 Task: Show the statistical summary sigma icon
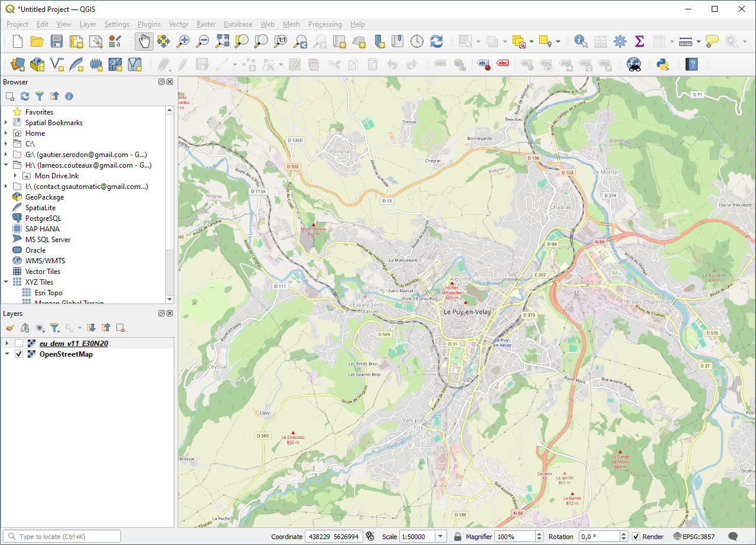[x=639, y=41]
